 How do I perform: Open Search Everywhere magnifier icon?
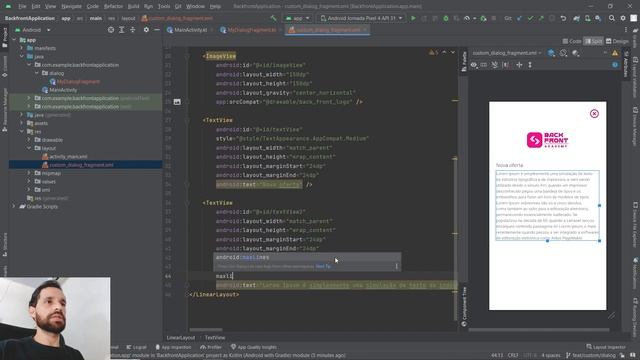tap(612, 18)
